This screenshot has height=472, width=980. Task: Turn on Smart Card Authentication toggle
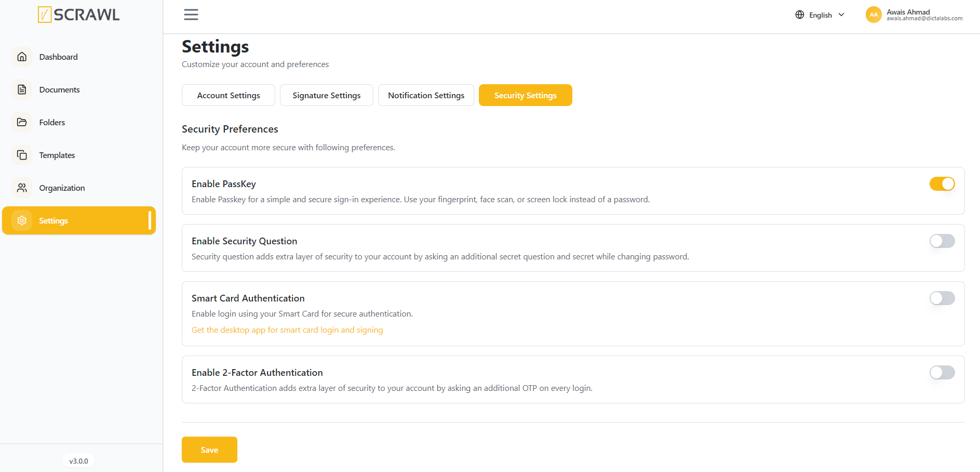942,298
